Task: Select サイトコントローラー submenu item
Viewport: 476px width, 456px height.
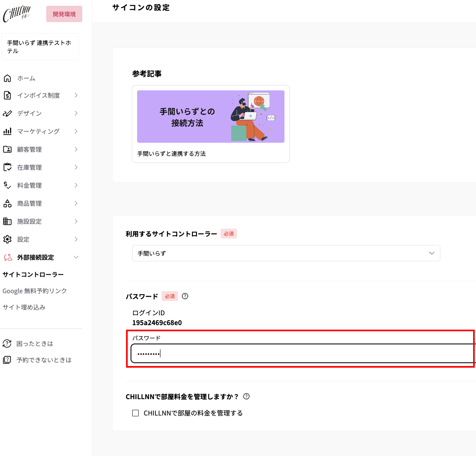Action: [33, 274]
